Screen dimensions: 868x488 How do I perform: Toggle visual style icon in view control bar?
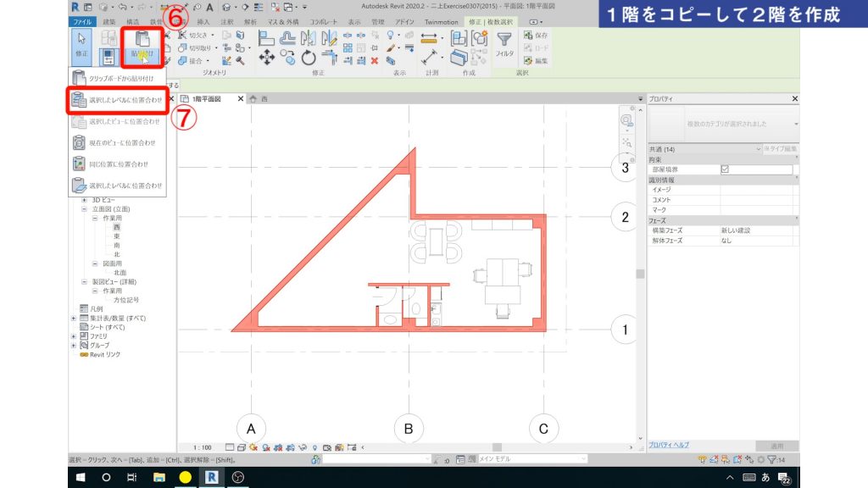242,446
